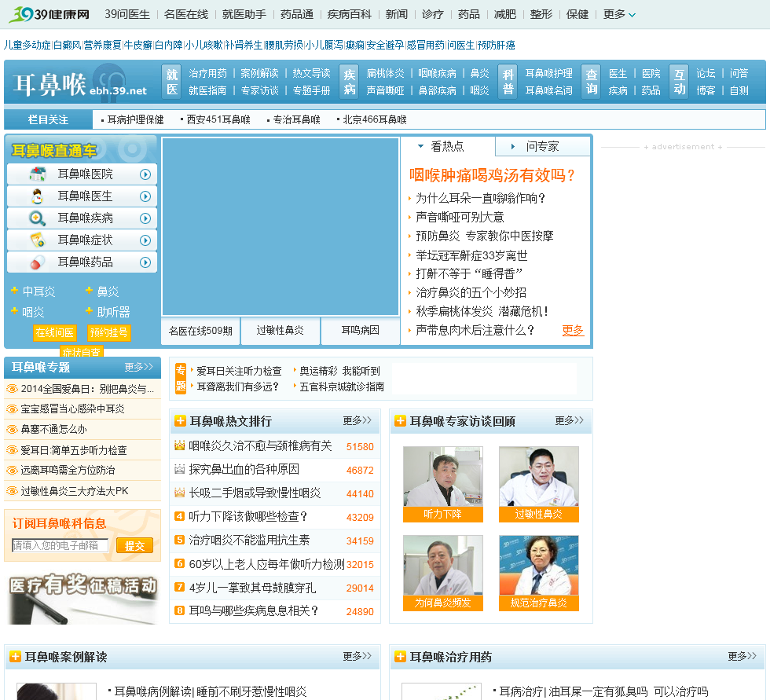Screen dimensions: 770x700
Task: Click the 在线问医 orange button
Action: [x=54, y=333]
